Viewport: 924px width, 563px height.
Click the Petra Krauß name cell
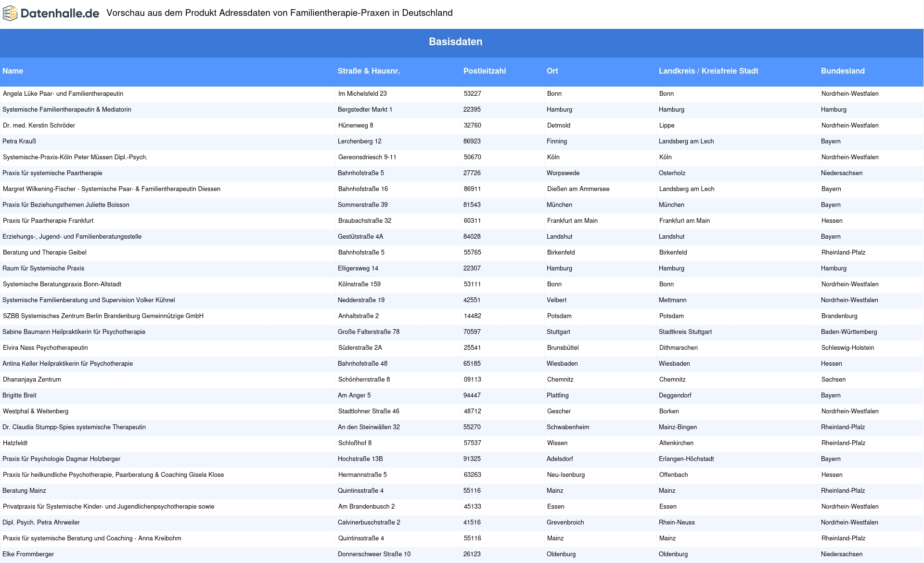click(19, 141)
